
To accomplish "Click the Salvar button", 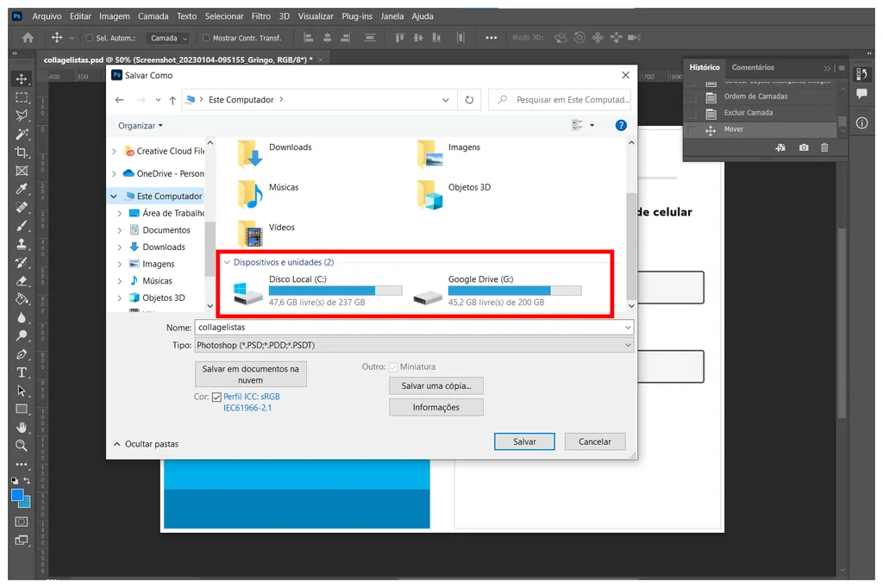I will (524, 441).
